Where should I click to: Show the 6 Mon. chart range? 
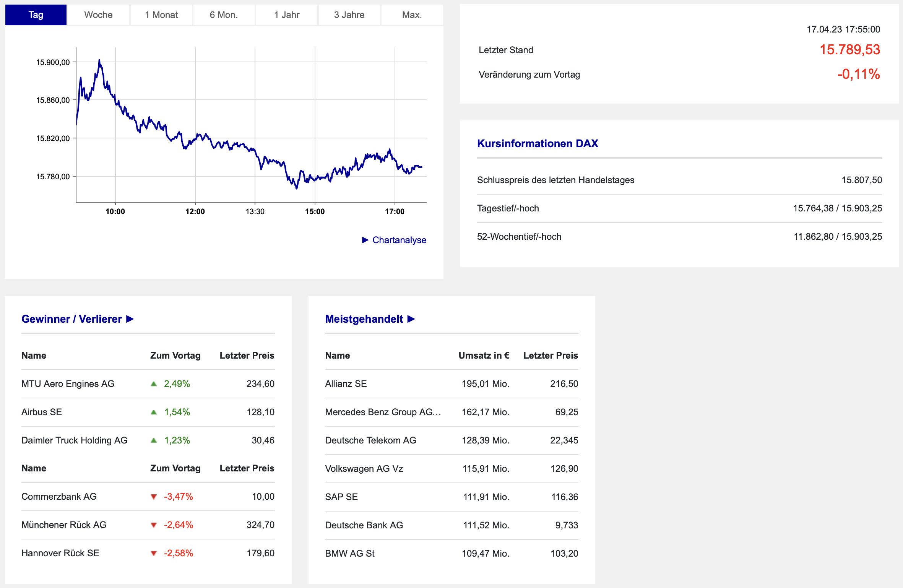224,15
